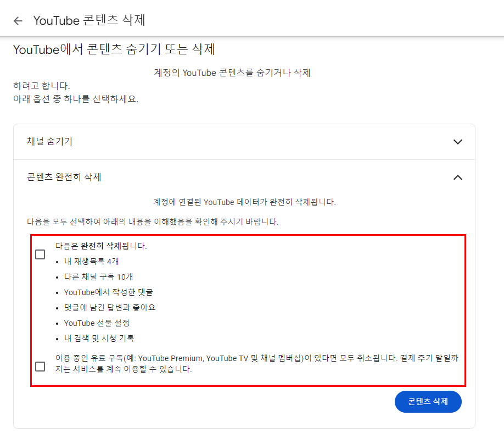Click the 댓글에 남긴 답변과 좋아요 item

110,307
